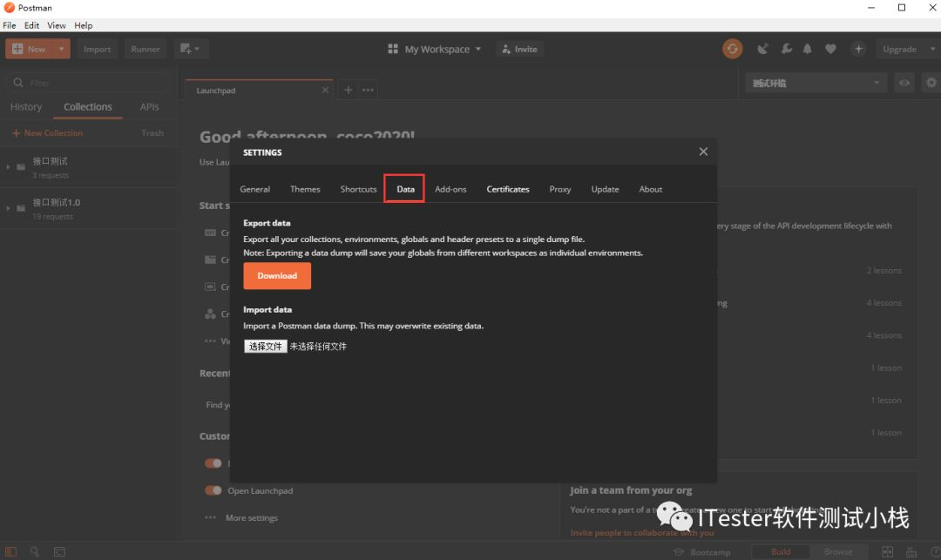
Task: Click the orange sync status icon
Action: click(732, 49)
